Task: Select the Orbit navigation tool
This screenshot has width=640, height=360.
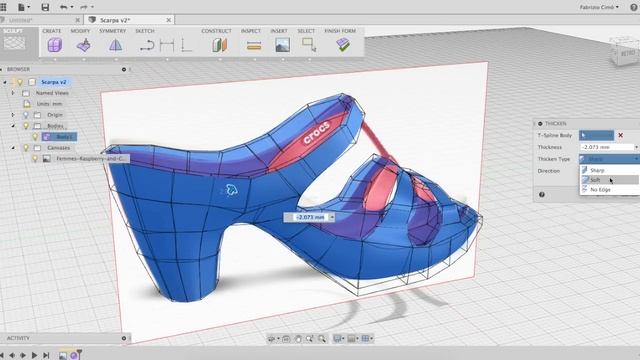Action: coord(272,339)
